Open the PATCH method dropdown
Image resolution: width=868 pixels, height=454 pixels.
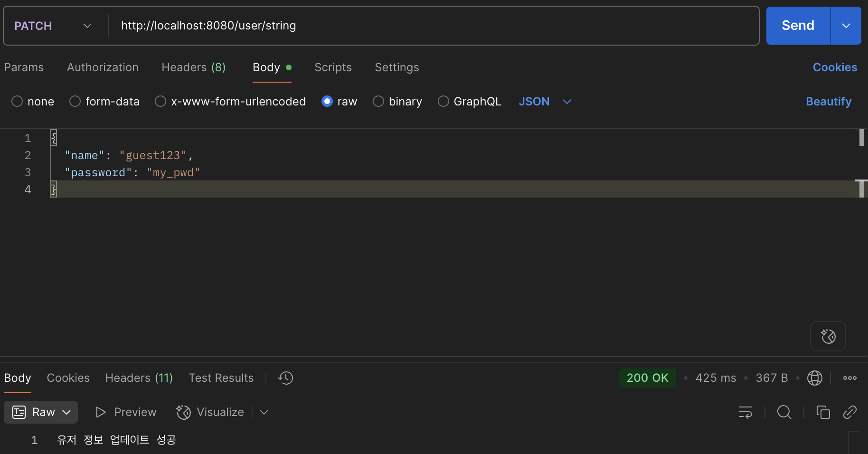point(53,26)
